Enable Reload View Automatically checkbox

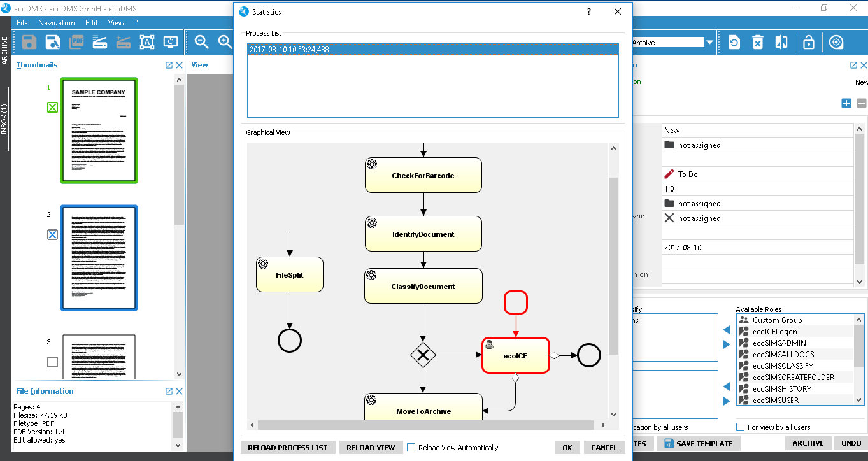coord(411,448)
